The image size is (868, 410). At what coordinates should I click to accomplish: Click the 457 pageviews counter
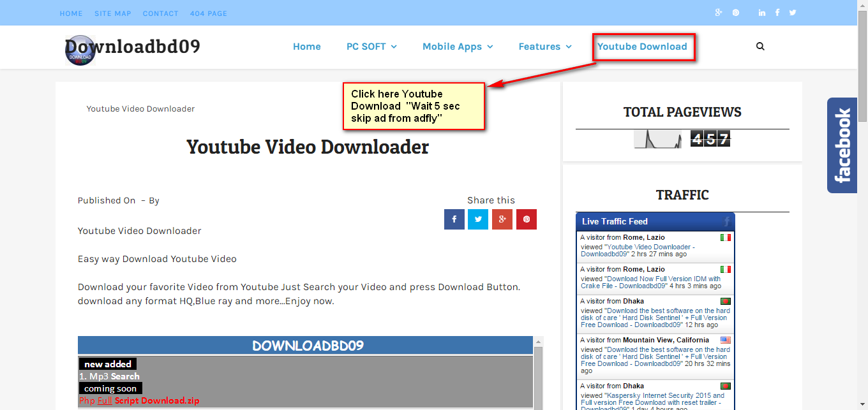(710, 138)
